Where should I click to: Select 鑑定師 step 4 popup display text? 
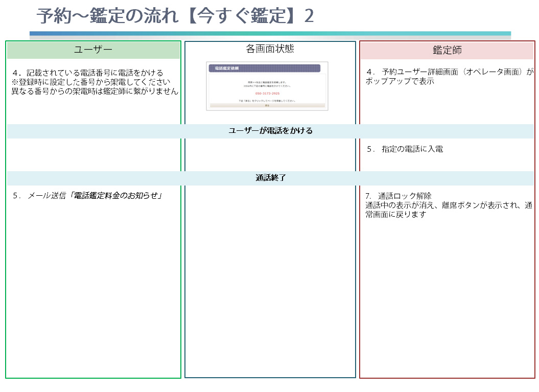450,77
